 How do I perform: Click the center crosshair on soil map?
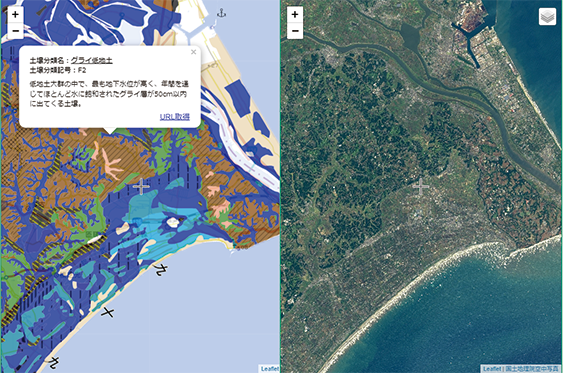coord(141,186)
